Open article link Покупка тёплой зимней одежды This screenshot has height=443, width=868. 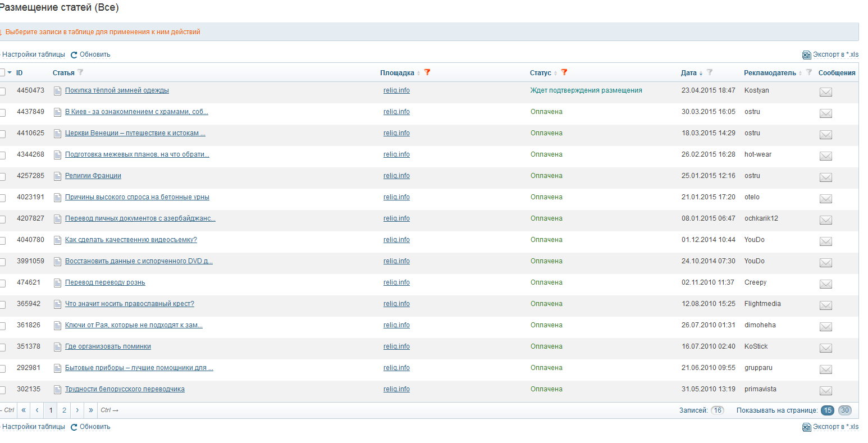pyautogui.click(x=117, y=90)
